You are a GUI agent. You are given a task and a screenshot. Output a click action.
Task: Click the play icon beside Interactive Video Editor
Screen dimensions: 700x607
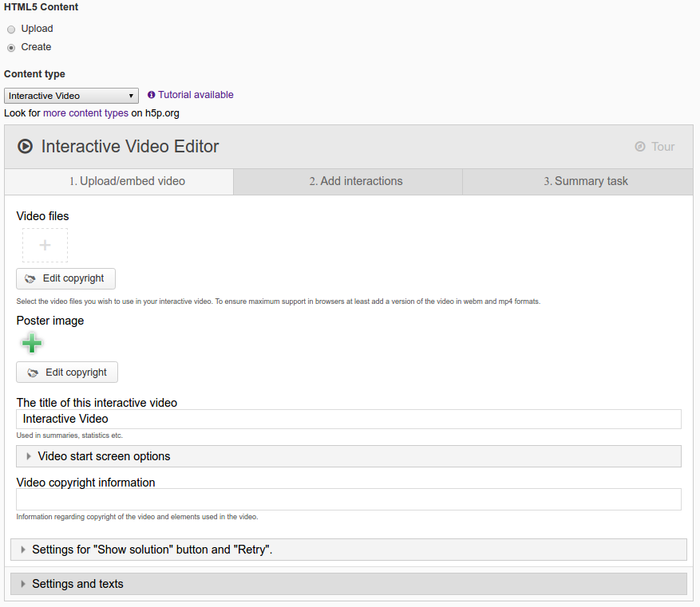click(x=25, y=146)
